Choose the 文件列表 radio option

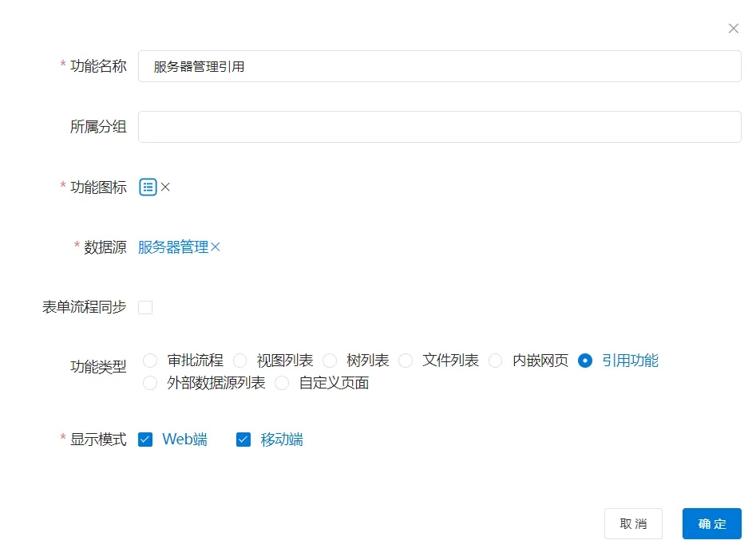click(406, 361)
